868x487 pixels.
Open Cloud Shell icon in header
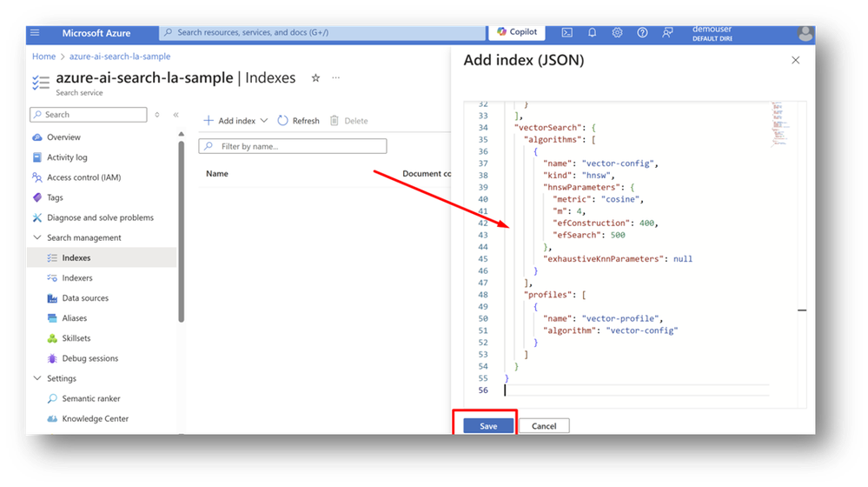pos(567,33)
